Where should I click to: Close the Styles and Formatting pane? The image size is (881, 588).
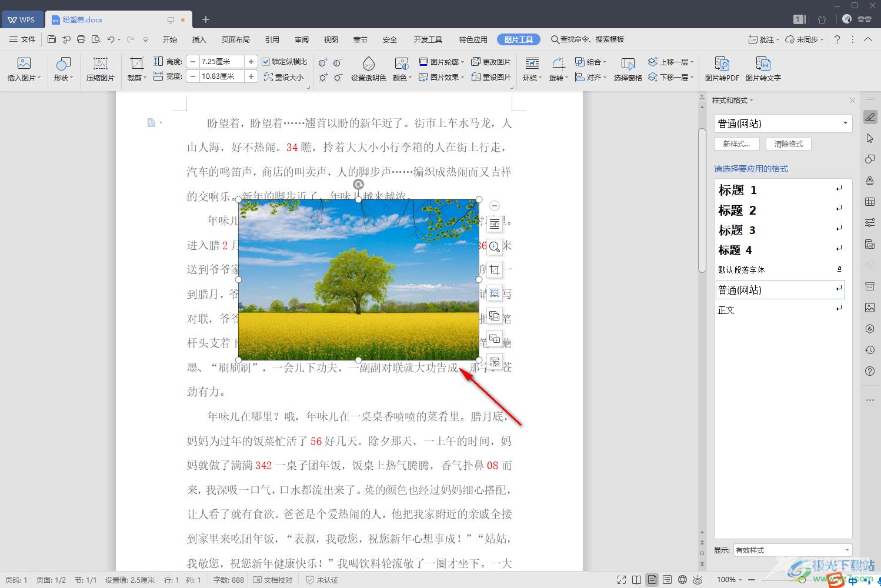[852, 101]
